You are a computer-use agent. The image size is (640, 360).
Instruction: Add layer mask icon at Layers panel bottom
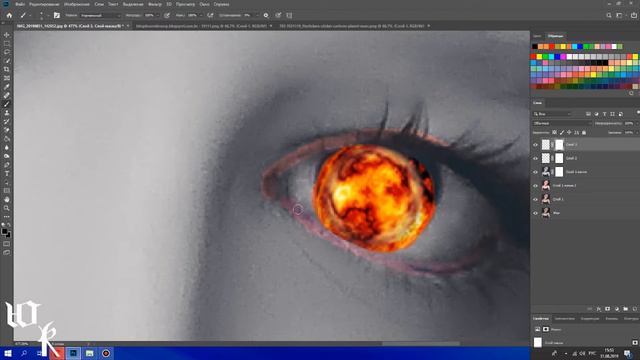pyautogui.click(x=607, y=309)
